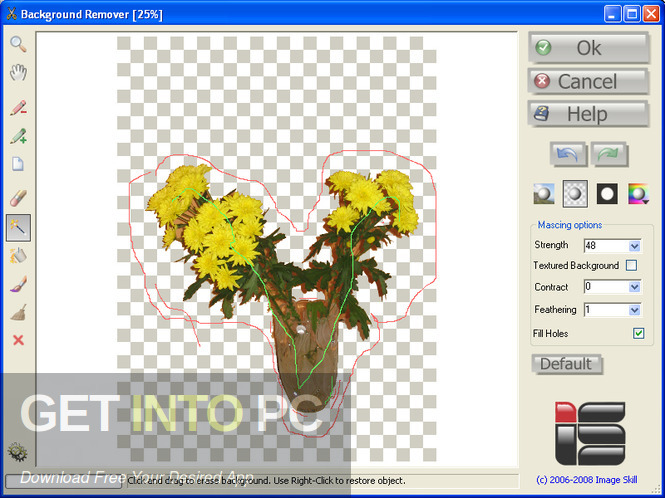Select the Zoom magnifier tool
The height and width of the screenshot is (498, 665).
click(x=18, y=44)
